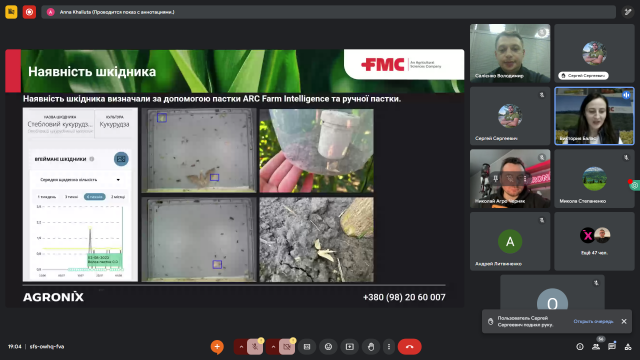Click the muted mic icon on Микола Степаненко tile
The height and width of the screenshot is (360, 640).
[x=626, y=158]
